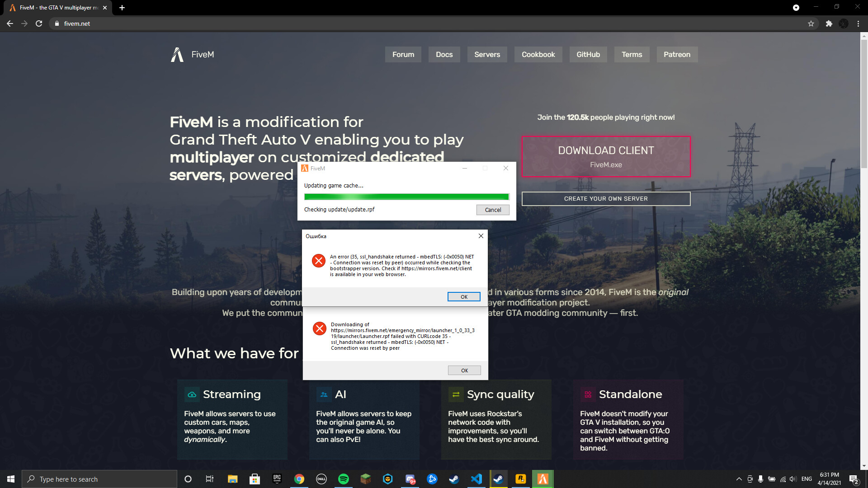This screenshot has width=868, height=488.
Task: Click inside the browser address bar
Action: coord(181,23)
